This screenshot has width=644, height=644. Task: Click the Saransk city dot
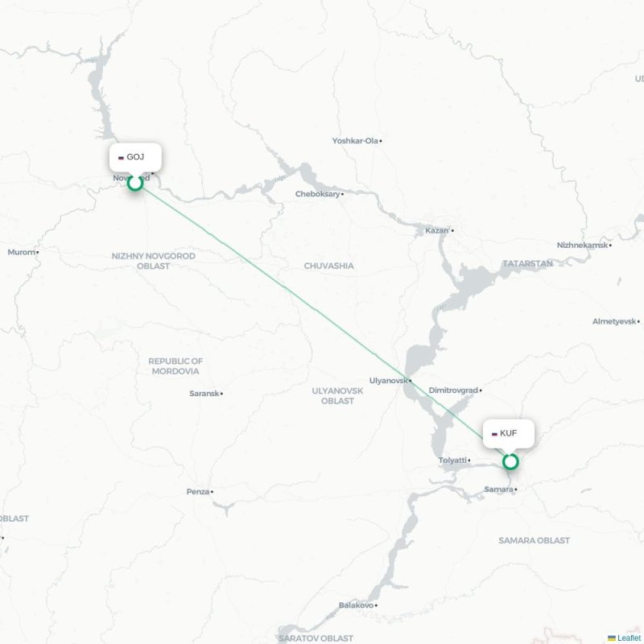pyautogui.click(x=222, y=394)
